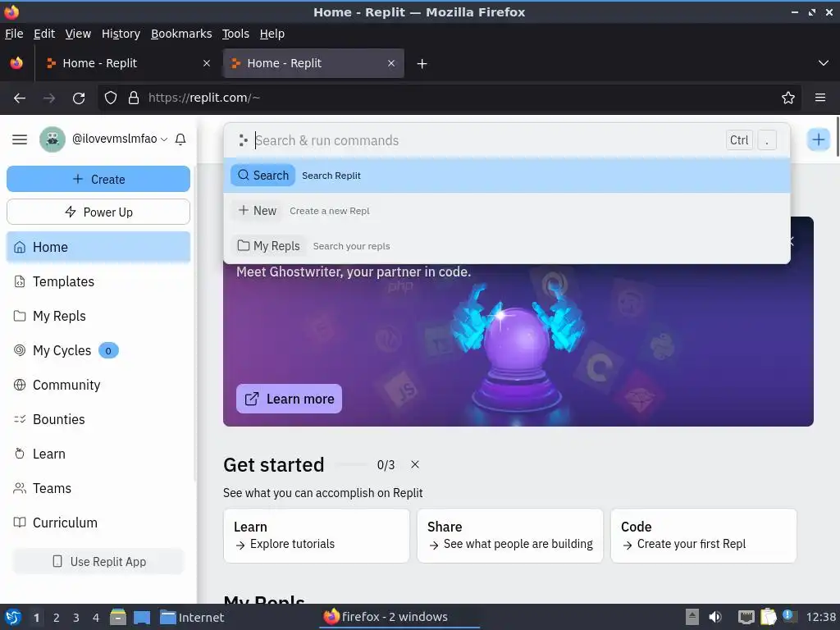Select Home in the sidebar
Viewport: 840px width, 630px height.
pyautogui.click(x=98, y=247)
